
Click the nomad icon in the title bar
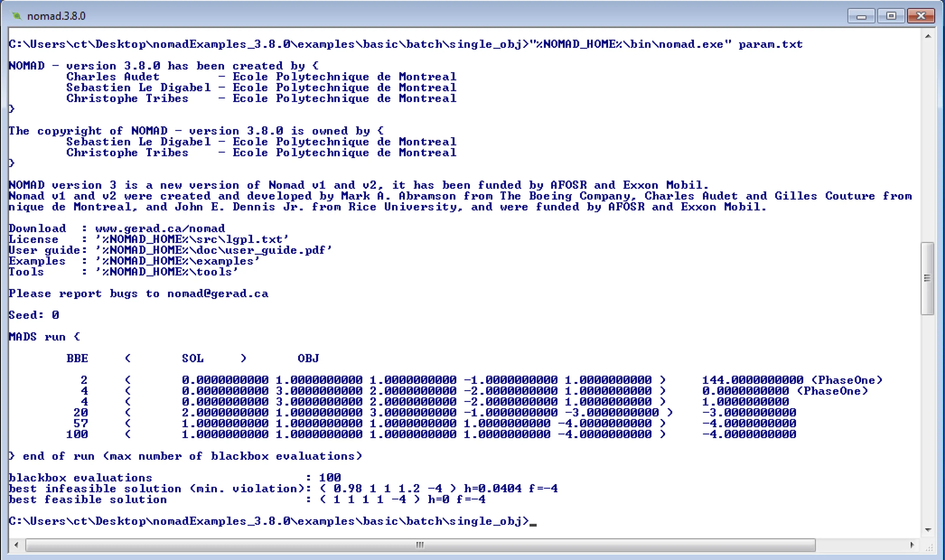16,16
